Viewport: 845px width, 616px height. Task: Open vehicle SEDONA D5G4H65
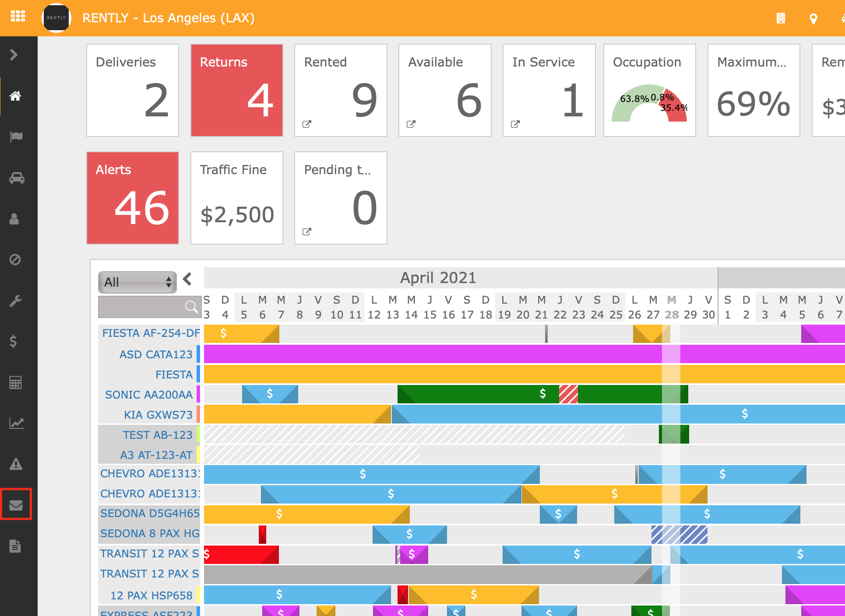pyautogui.click(x=150, y=513)
